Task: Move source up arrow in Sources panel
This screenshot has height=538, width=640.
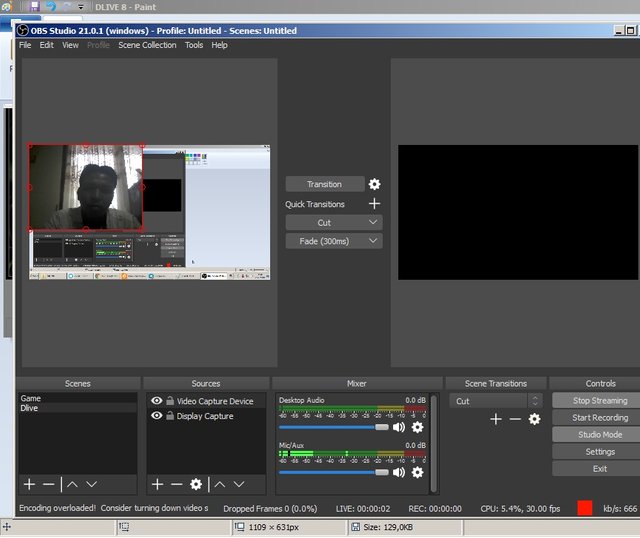Action: click(x=220, y=485)
